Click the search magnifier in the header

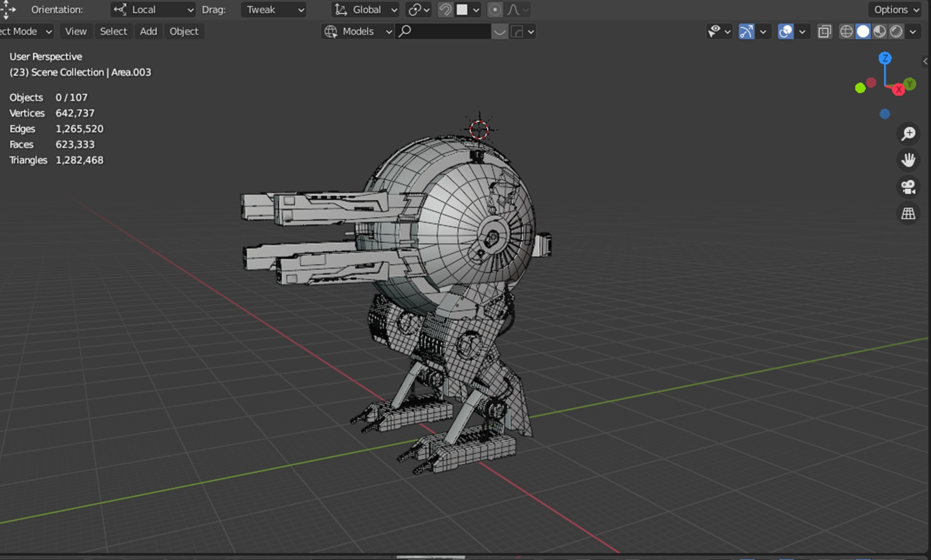tap(404, 32)
